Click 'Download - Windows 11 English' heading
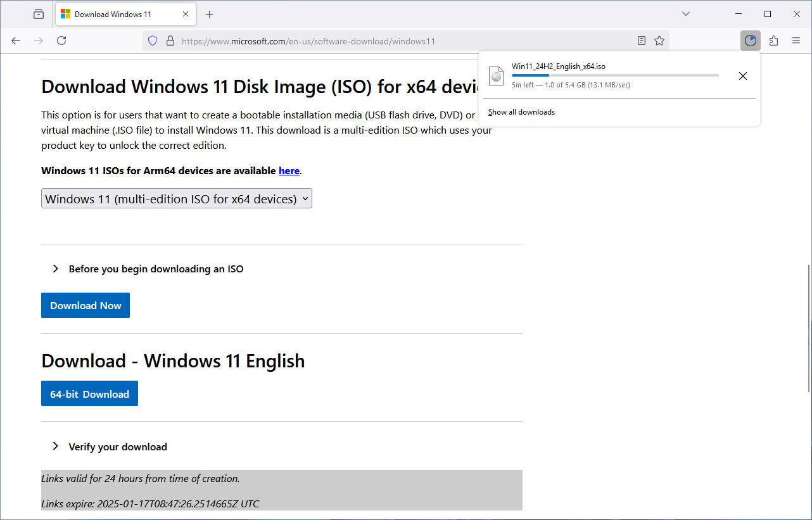 point(173,361)
